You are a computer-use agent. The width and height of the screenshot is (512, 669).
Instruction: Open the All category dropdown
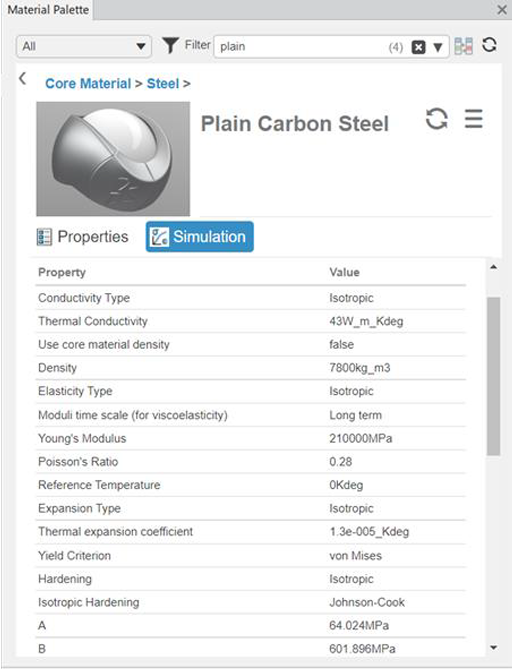[x=84, y=46]
